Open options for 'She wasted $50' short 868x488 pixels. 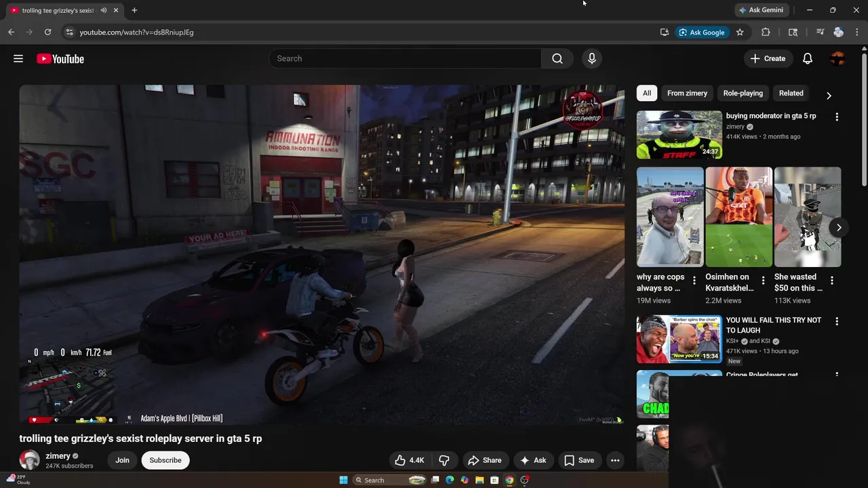[832, 280]
